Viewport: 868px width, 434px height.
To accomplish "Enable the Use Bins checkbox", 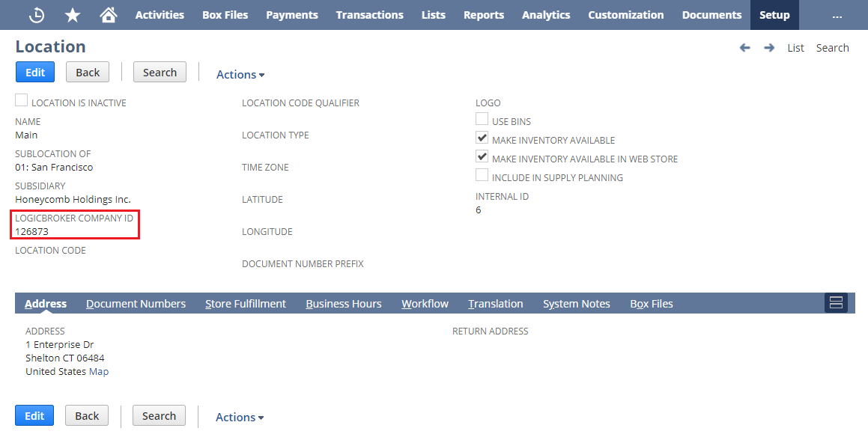I will [482, 120].
